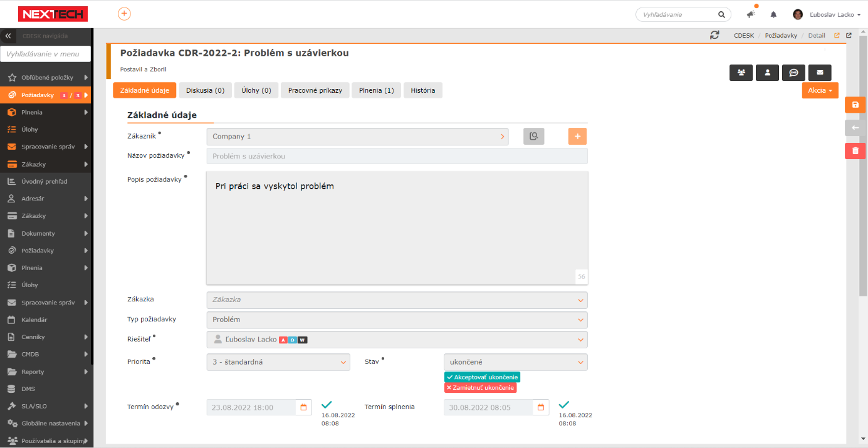Click the Vyhľadávanie v menu input field
The height and width of the screenshot is (448, 868).
[x=46, y=55]
